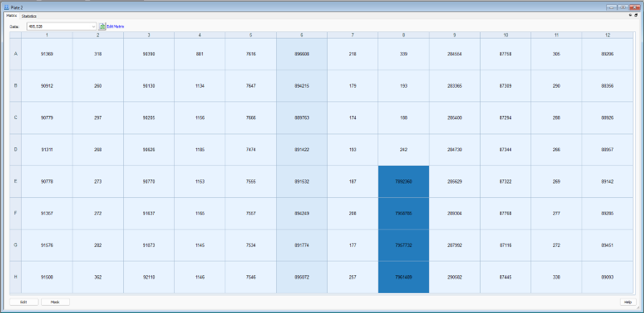The image size is (644, 313).
Task: Click the Plate 2 window title icon
Action: click(6, 7)
